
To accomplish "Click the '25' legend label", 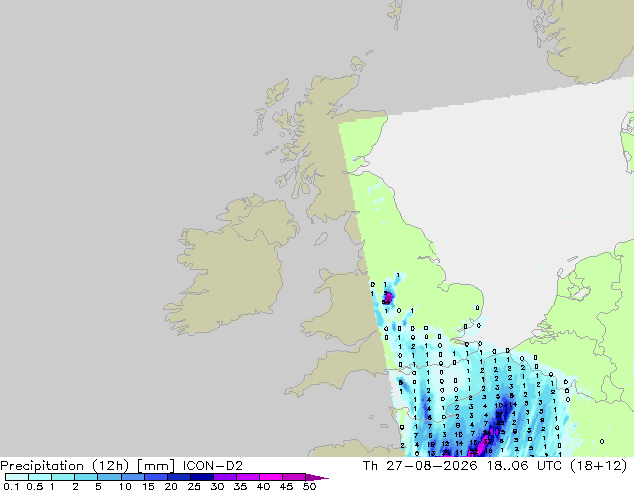I will pyautogui.click(x=194, y=486).
